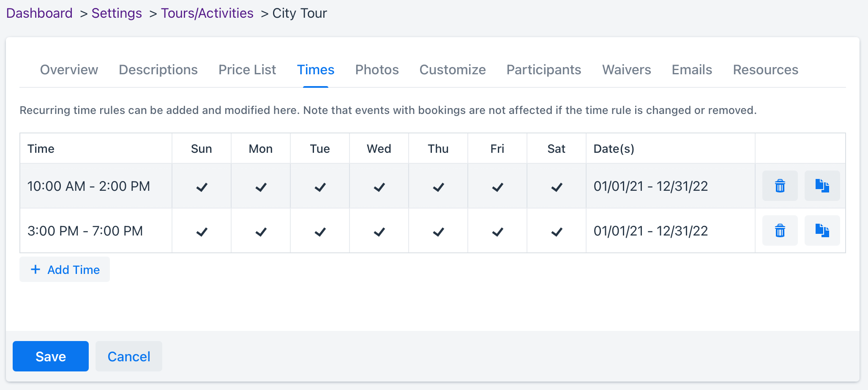Open the Emails tab
The image size is (868, 390).
(692, 70)
